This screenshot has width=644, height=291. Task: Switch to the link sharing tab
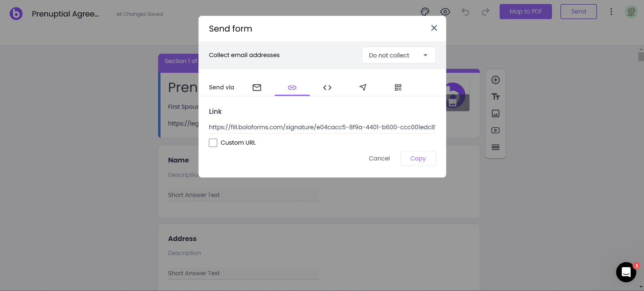tap(292, 87)
